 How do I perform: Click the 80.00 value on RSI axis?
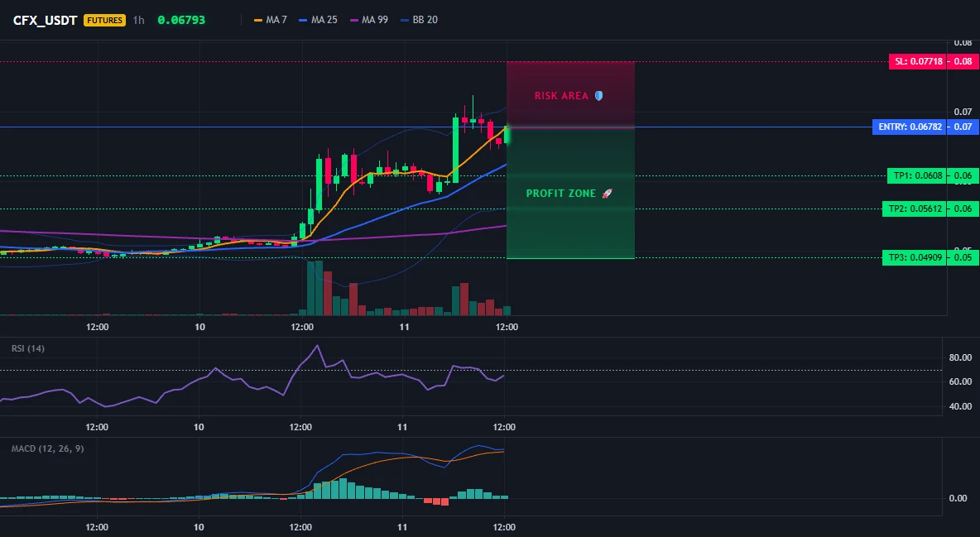(x=960, y=357)
